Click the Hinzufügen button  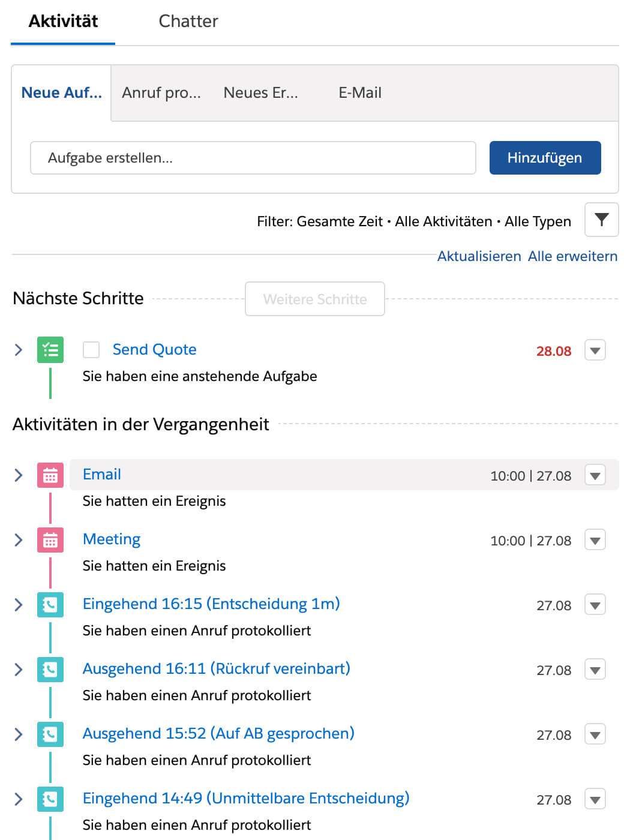tap(545, 158)
